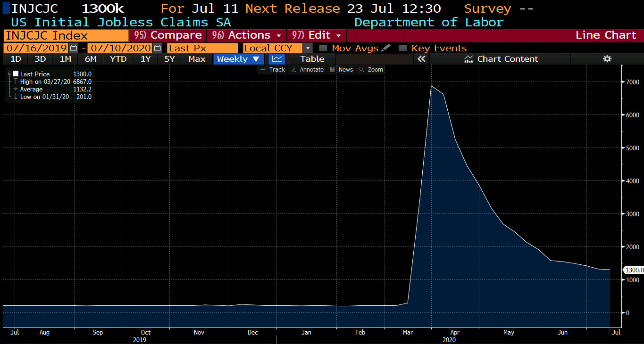Show News on the chart

click(341, 70)
